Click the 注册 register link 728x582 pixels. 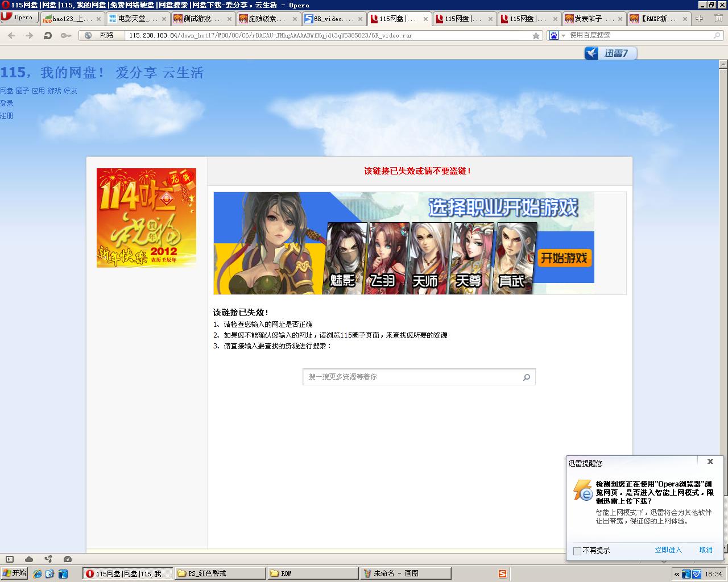[7, 116]
